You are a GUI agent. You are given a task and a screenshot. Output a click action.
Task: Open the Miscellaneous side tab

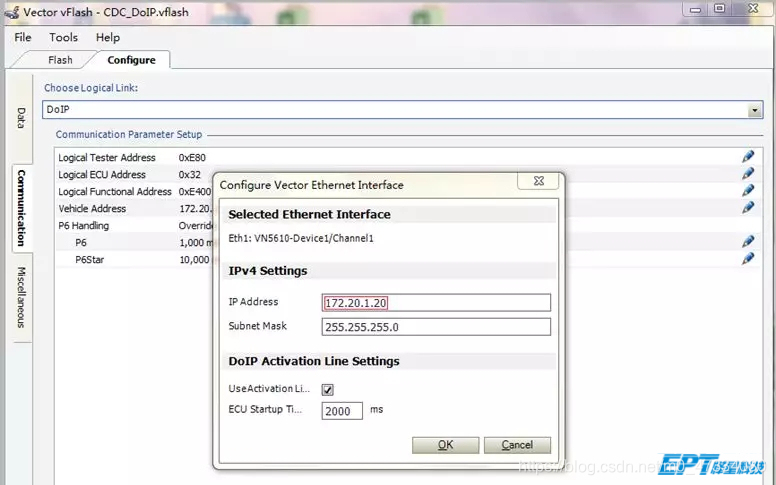(21, 297)
